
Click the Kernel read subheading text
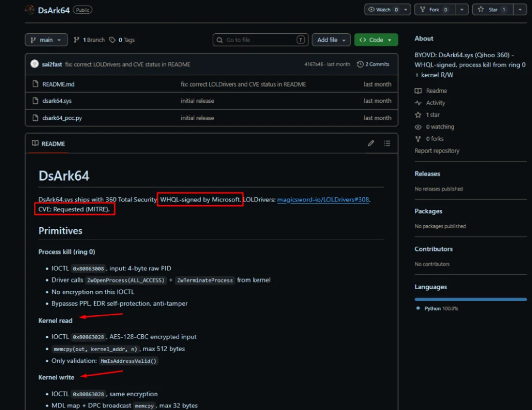(55, 321)
